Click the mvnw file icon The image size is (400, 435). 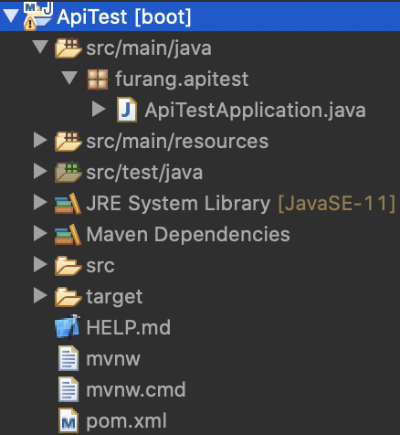point(69,359)
